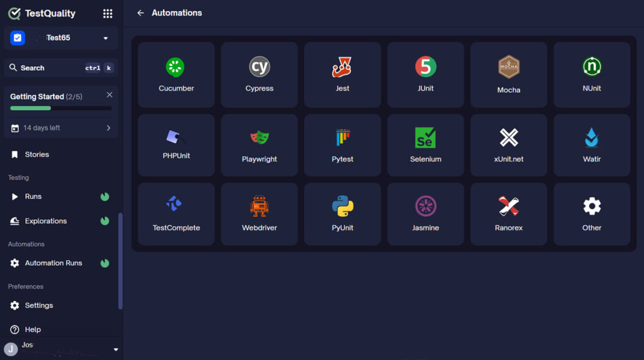
Task: Go back using the arrow beside Automations
Action: (x=140, y=13)
